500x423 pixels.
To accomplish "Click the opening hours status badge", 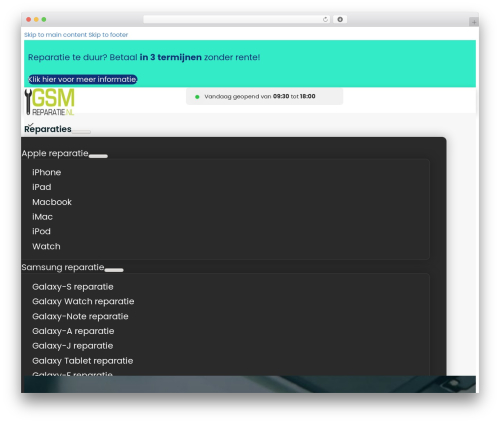I will pyautogui.click(x=264, y=97).
